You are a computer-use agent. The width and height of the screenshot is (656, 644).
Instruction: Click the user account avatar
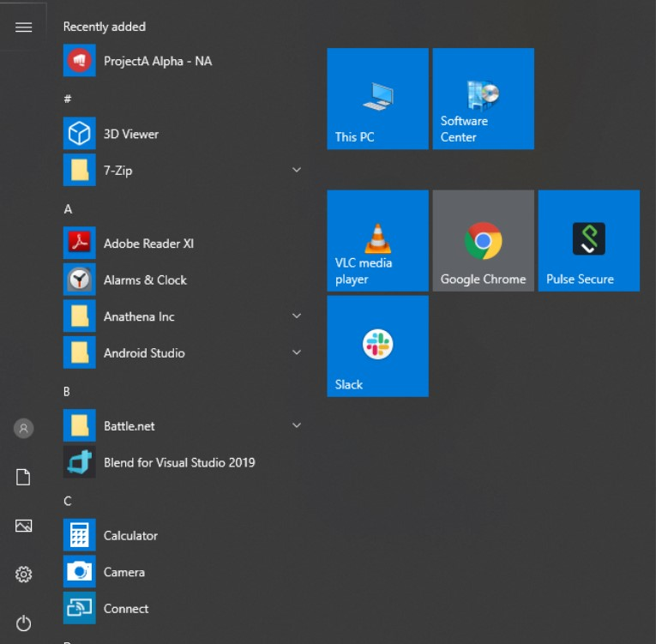coord(24,428)
